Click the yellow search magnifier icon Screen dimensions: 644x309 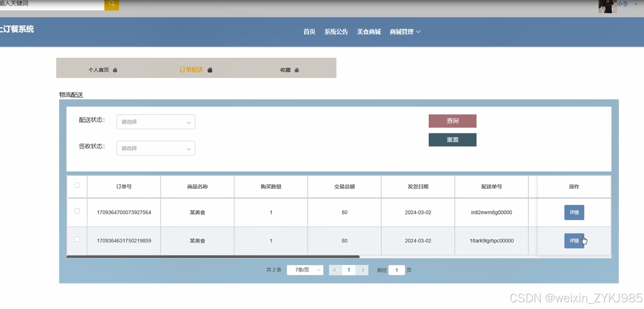(x=112, y=5)
